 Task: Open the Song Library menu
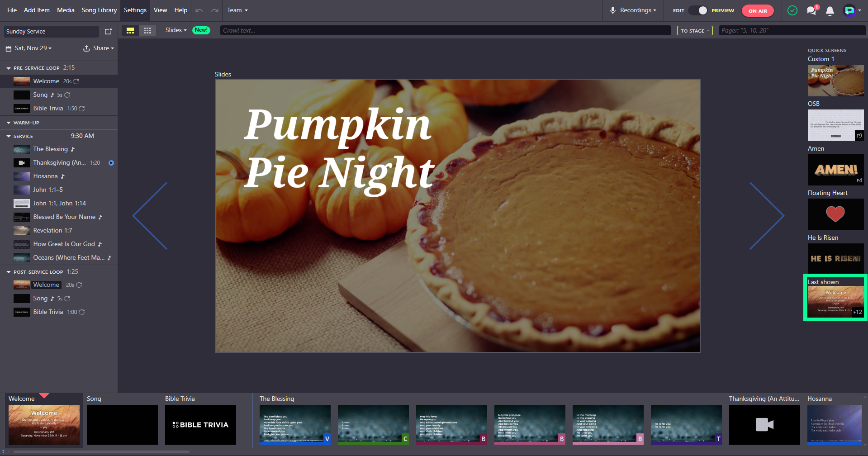point(99,10)
